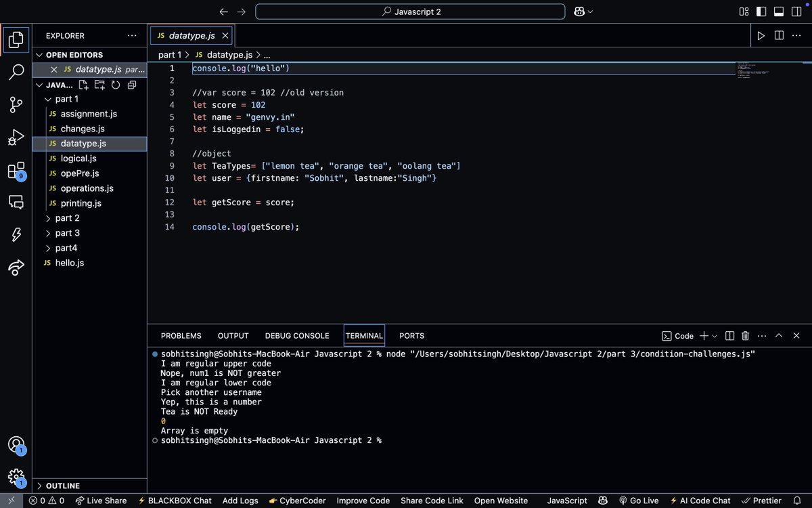The image size is (812, 508).
Task: Open the lightning bolt Blackbox view
Action: [x=16, y=234]
